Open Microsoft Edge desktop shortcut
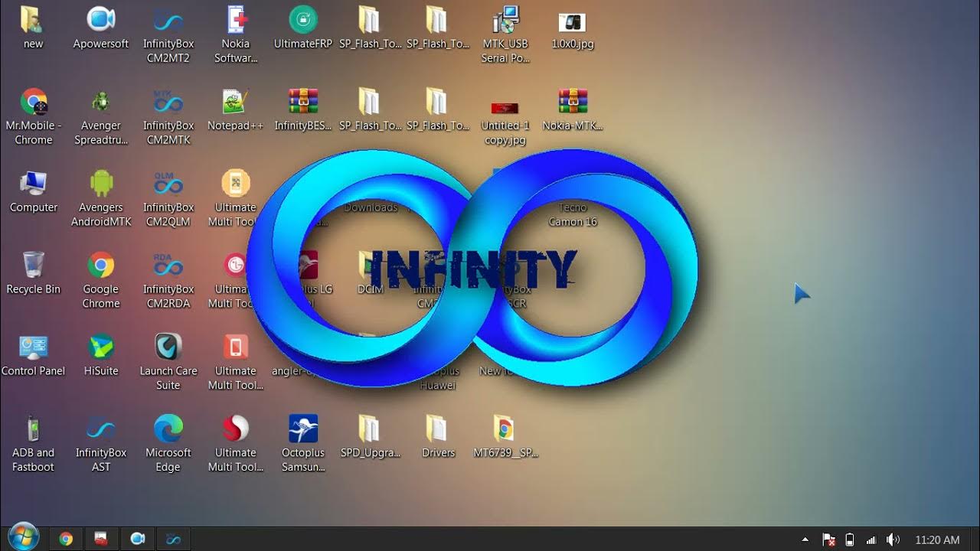 168,444
